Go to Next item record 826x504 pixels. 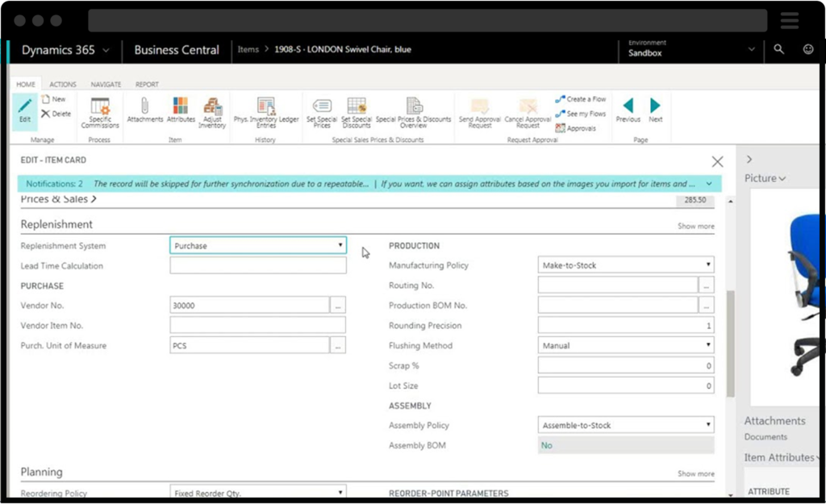(655, 110)
